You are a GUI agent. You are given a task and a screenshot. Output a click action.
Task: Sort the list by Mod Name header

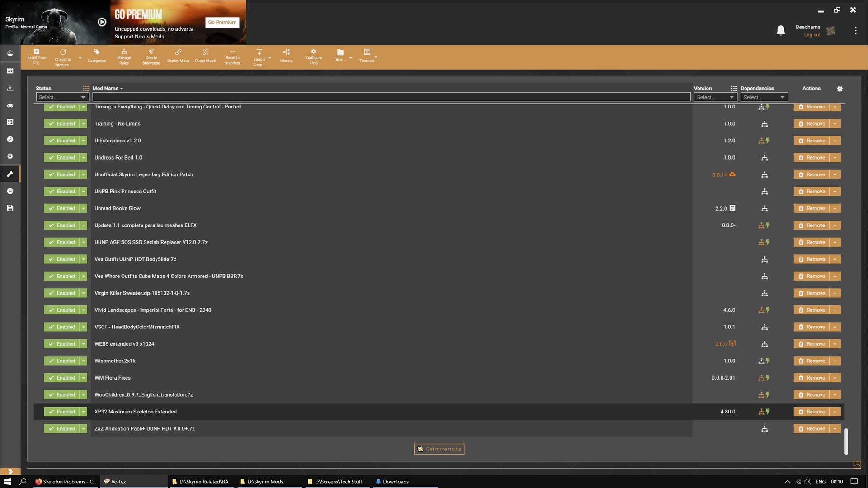pyautogui.click(x=108, y=89)
